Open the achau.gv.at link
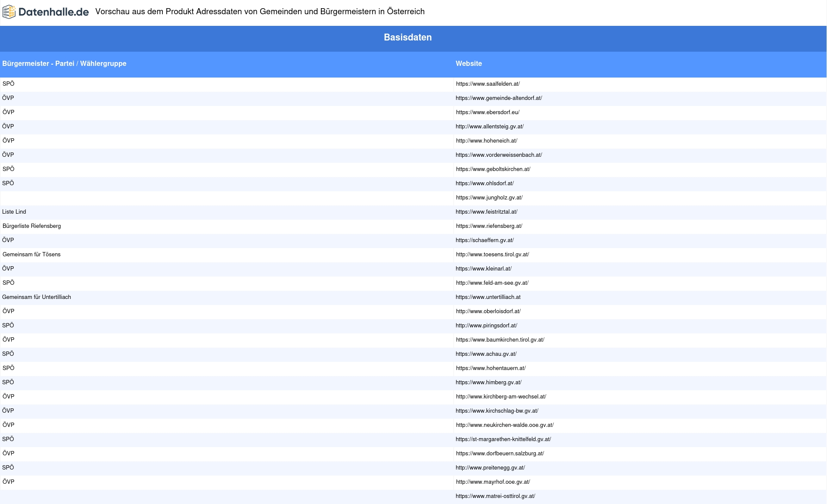 (x=486, y=354)
